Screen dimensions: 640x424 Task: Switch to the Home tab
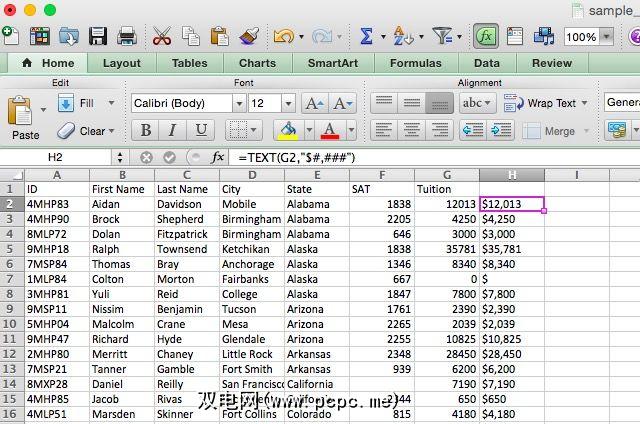pyautogui.click(x=48, y=63)
